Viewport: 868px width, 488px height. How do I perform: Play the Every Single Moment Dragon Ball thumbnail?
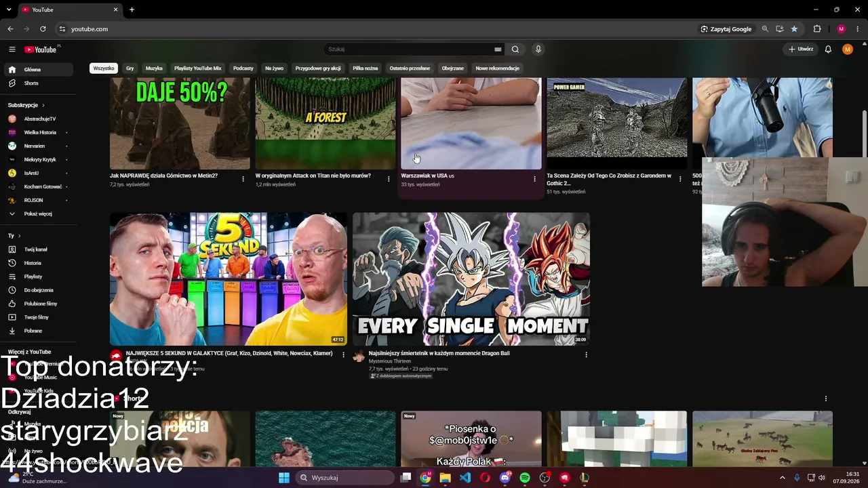pyautogui.click(x=471, y=279)
